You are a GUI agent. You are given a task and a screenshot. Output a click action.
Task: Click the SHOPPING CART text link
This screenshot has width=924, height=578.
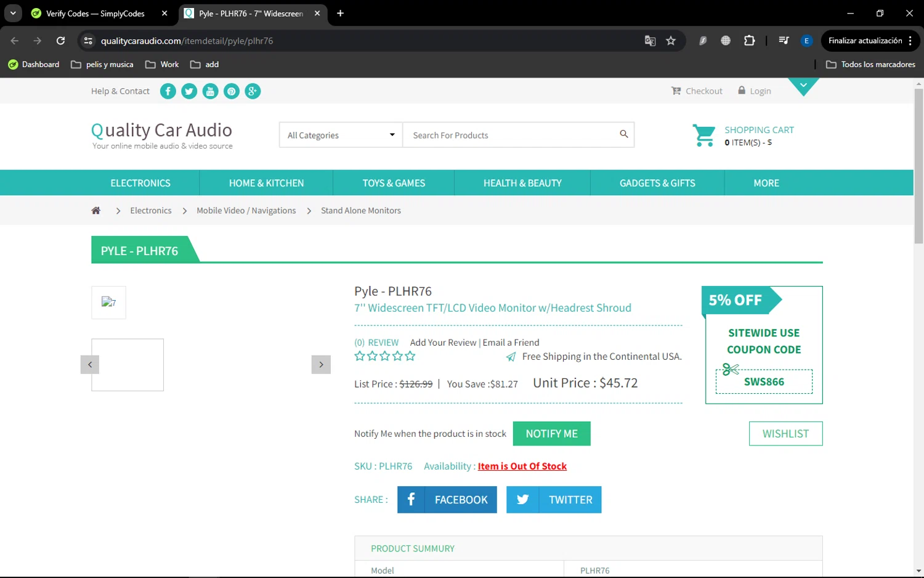(759, 130)
